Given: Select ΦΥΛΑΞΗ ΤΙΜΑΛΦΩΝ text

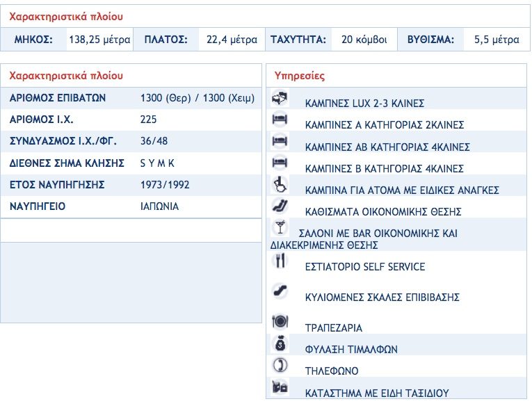Looking at the screenshot, I should 350,350.
